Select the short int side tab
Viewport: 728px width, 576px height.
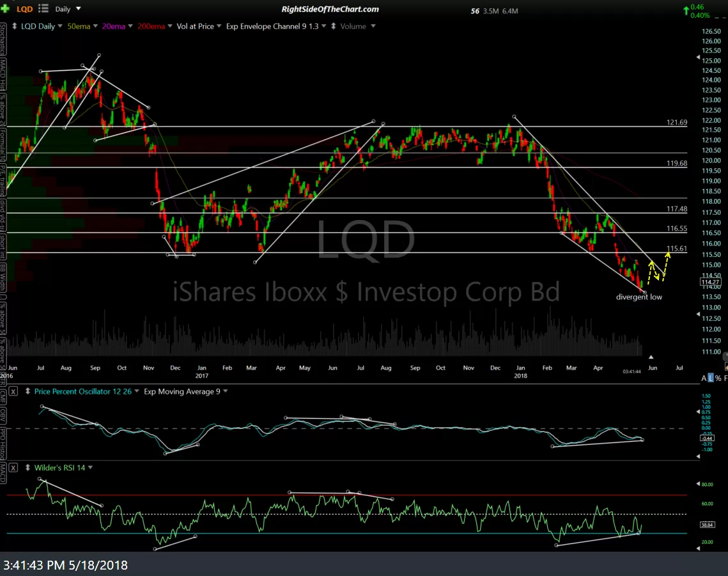(3, 247)
